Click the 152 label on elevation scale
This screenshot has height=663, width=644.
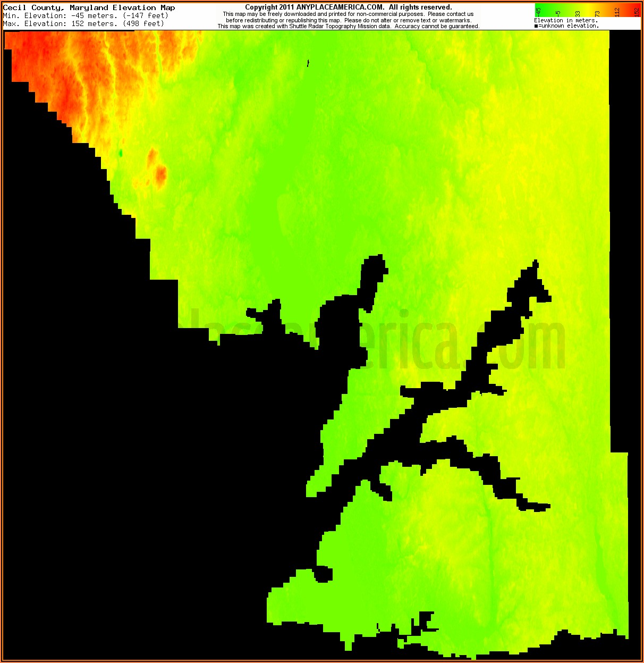click(x=637, y=11)
